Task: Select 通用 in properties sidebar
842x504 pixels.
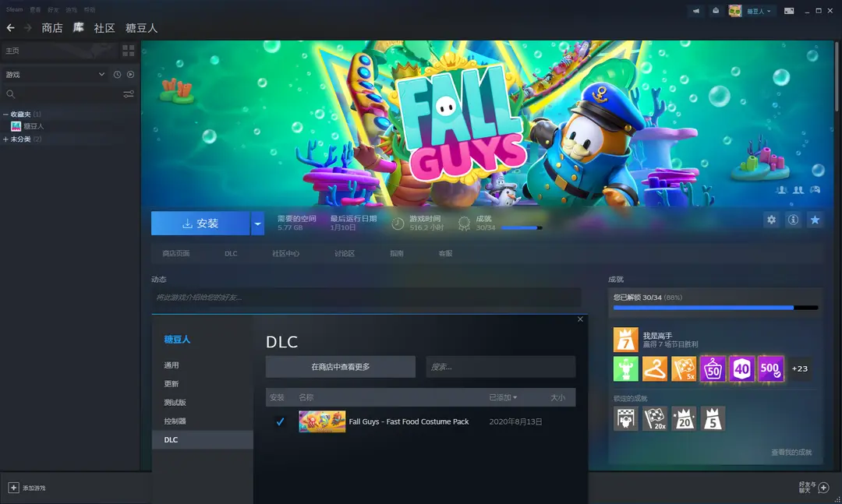Action: click(x=203, y=365)
